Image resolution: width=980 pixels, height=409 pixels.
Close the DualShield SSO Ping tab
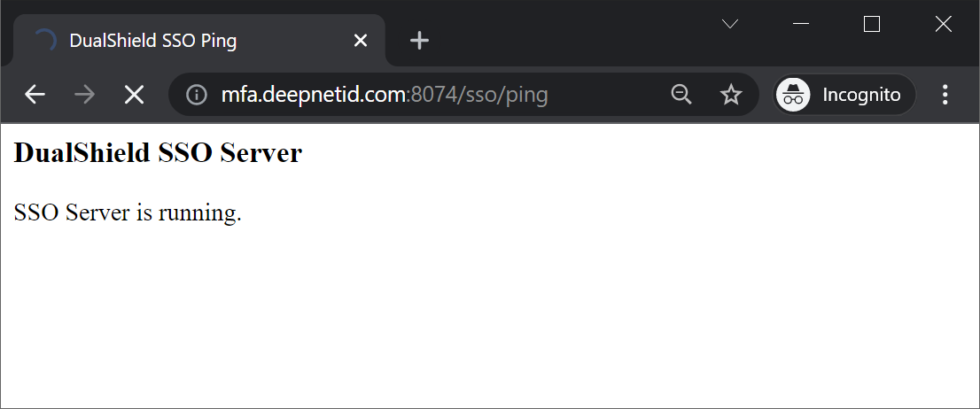pos(360,41)
